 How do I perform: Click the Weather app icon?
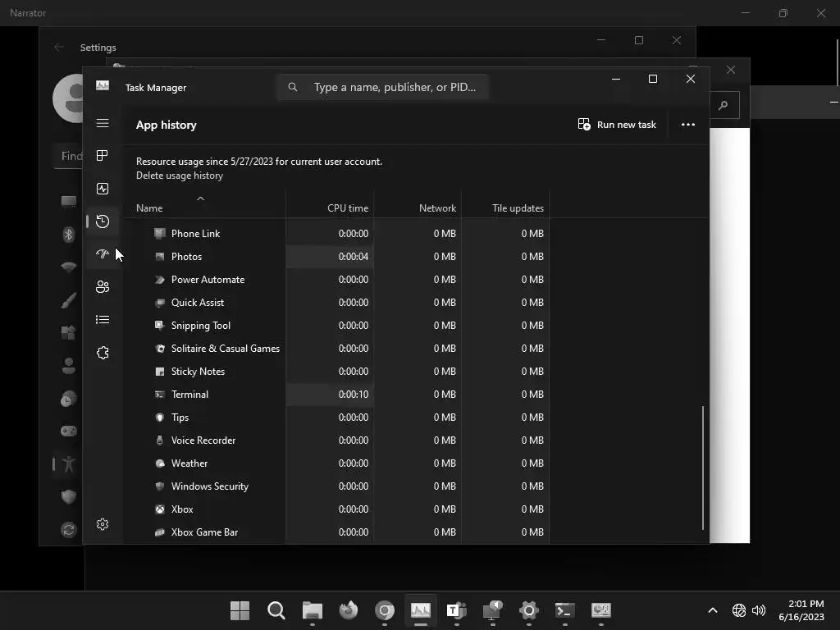pyautogui.click(x=160, y=463)
